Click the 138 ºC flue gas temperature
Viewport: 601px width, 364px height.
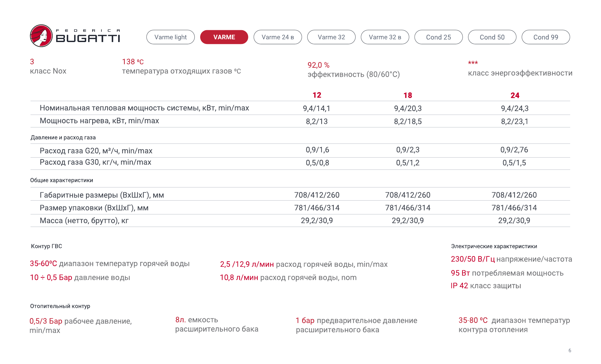(x=133, y=62)
